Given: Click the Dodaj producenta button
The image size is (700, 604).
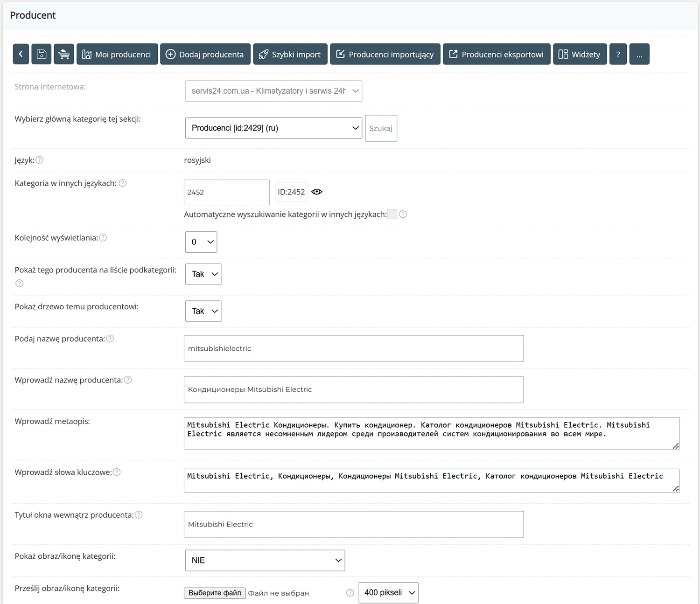Looking at the screenshot, I should click(205, 54).
